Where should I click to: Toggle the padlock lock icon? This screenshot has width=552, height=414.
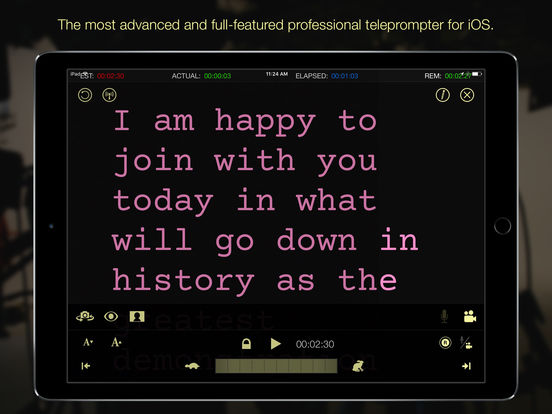[246, 344]
